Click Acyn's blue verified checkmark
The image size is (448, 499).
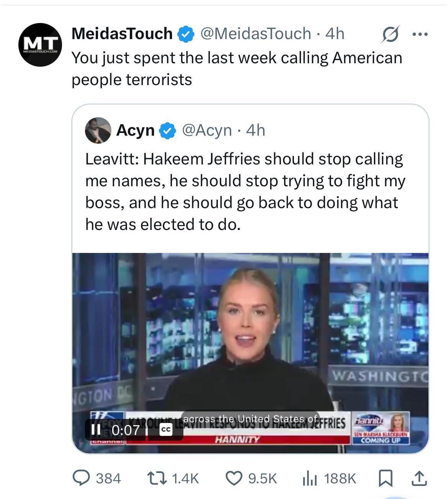click(x=167, y=131)
